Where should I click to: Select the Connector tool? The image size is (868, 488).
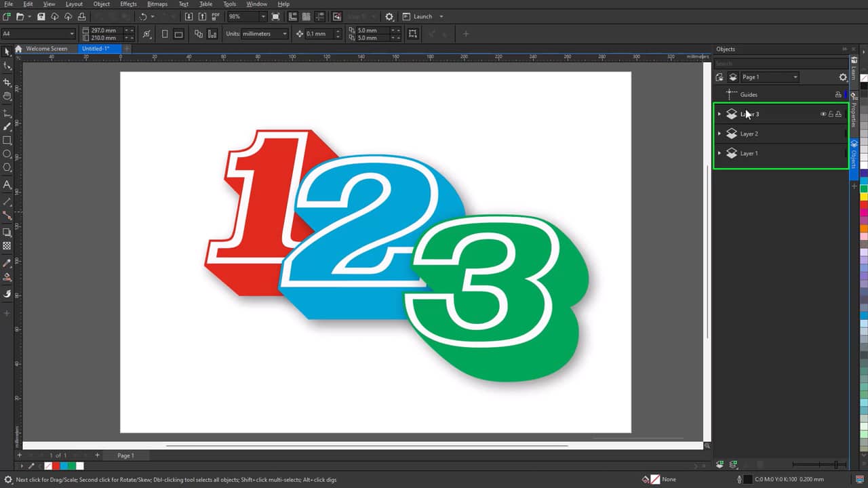click(7, 215)
